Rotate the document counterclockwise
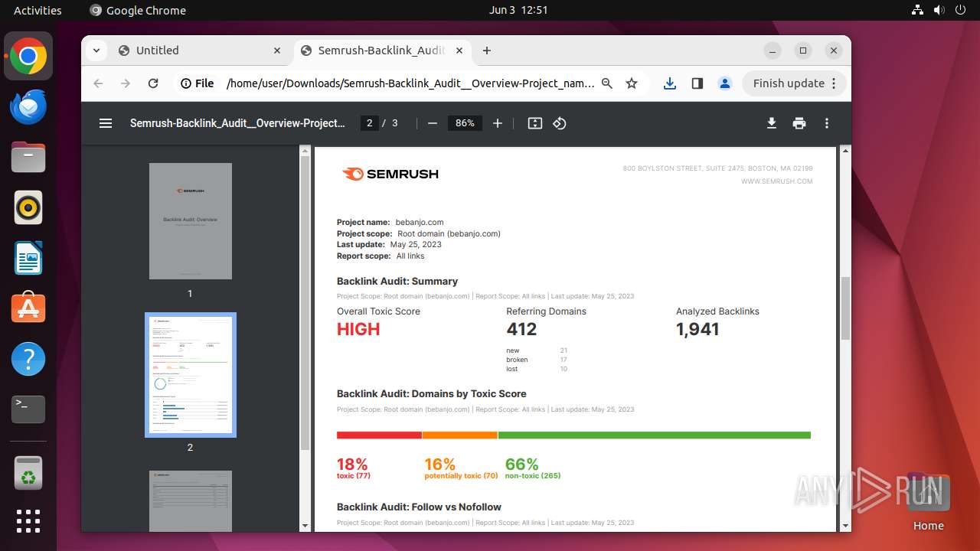This screenshot has width=980, height=551. (x=560, y=123)
